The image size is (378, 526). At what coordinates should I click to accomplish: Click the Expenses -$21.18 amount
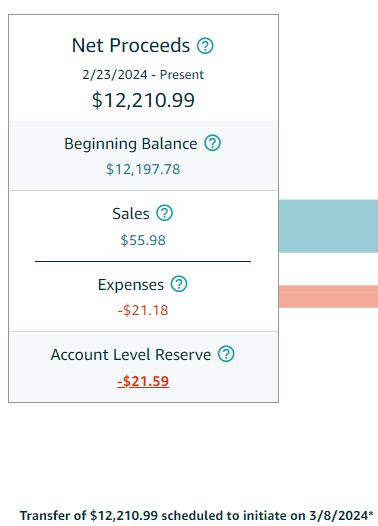pyautogui.click(x=143, y=310)
